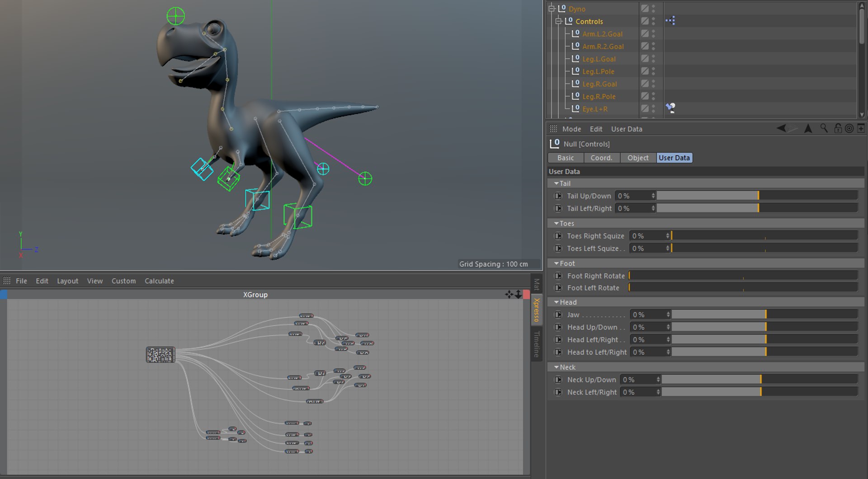Viewport: 868px width, 479px height.
Task: Click the layer square icon on Dyno row
Action: point(645,9)
